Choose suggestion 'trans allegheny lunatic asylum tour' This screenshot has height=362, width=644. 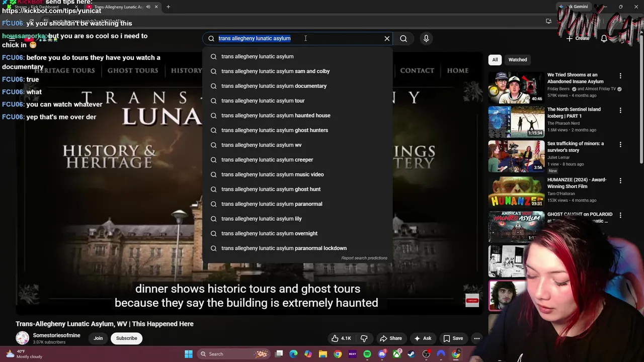(x=297, y=101)
